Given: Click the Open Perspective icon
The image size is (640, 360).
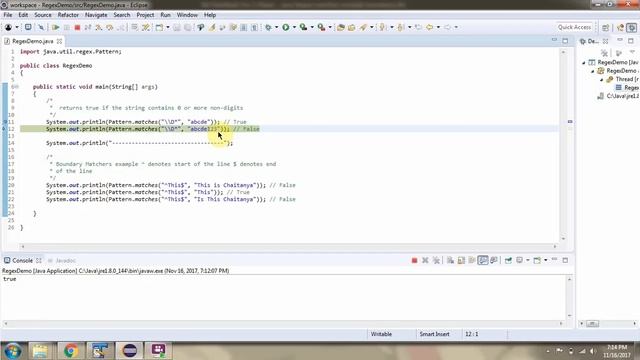Looking at the screenshot, I should [606, 27].
